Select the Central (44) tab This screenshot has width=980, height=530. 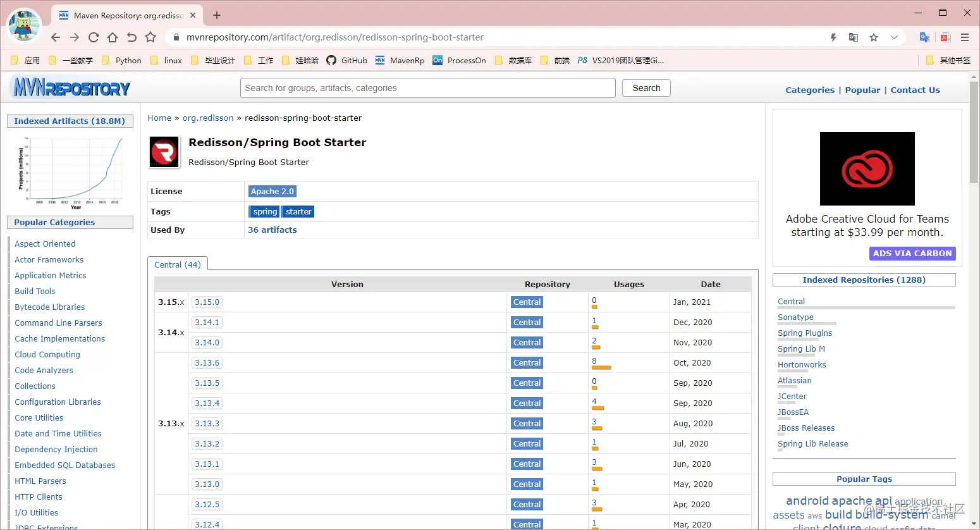pyautogui.click(x=177, y=264)
